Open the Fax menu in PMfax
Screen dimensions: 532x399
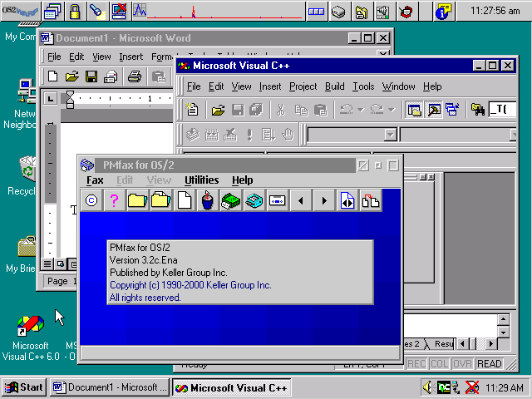click(95, 180)
